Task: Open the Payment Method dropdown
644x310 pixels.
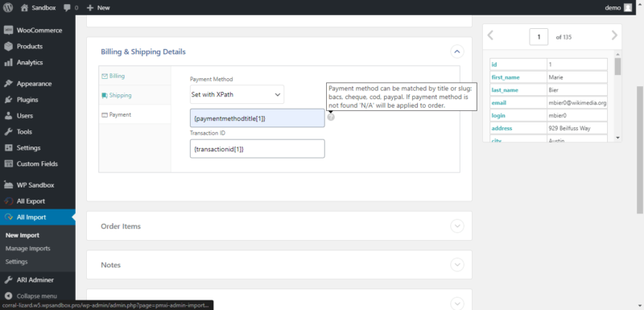Action: tap(237, 94)
